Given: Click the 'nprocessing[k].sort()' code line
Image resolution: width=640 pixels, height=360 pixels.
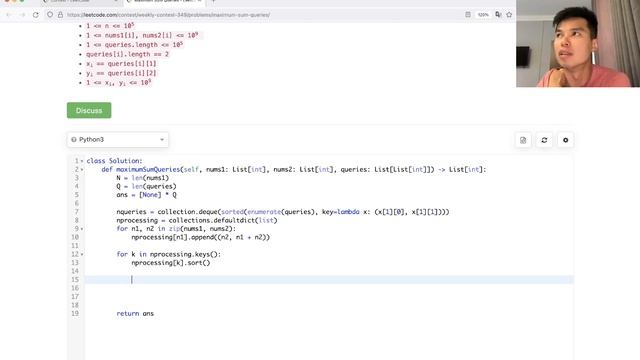Looking at the screenshot, I should click(x=171, y=263).
